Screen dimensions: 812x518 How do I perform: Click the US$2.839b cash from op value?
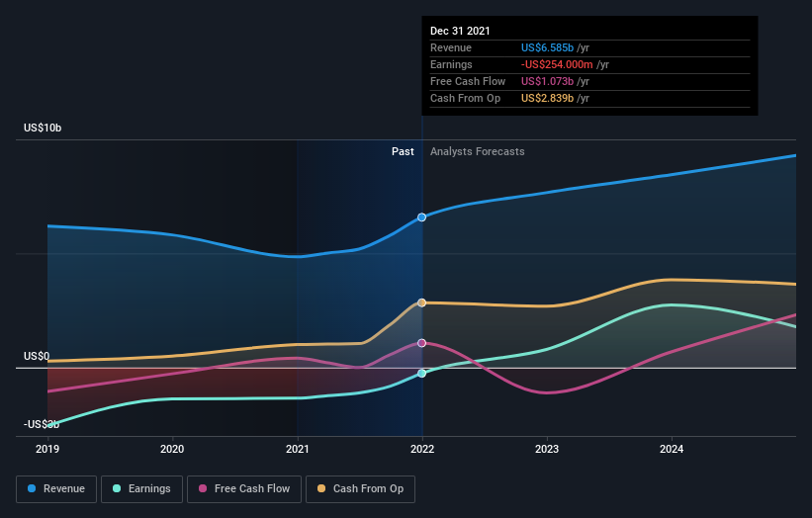tap(547, 98)
